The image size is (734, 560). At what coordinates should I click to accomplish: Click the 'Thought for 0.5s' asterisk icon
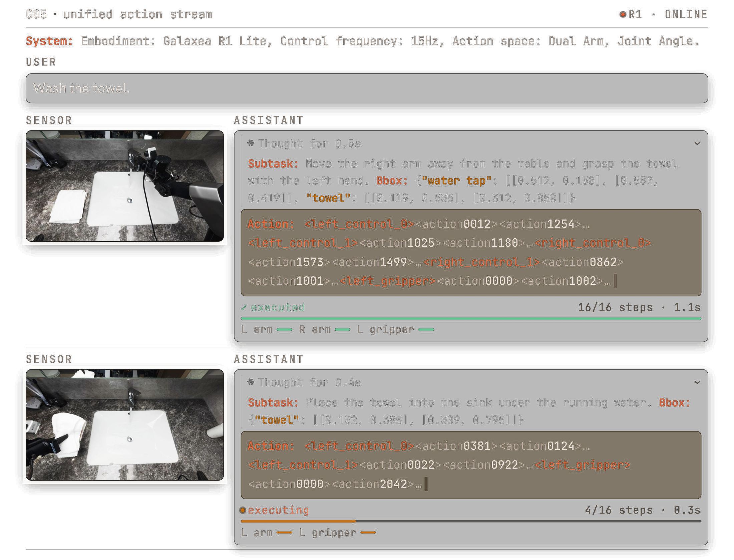tap(251, 143)
